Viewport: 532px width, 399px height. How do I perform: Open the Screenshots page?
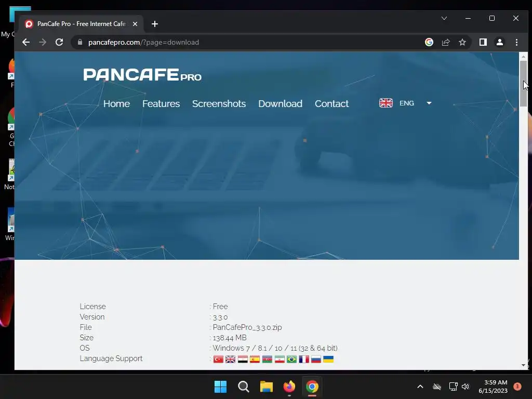[x=219, y=103]
